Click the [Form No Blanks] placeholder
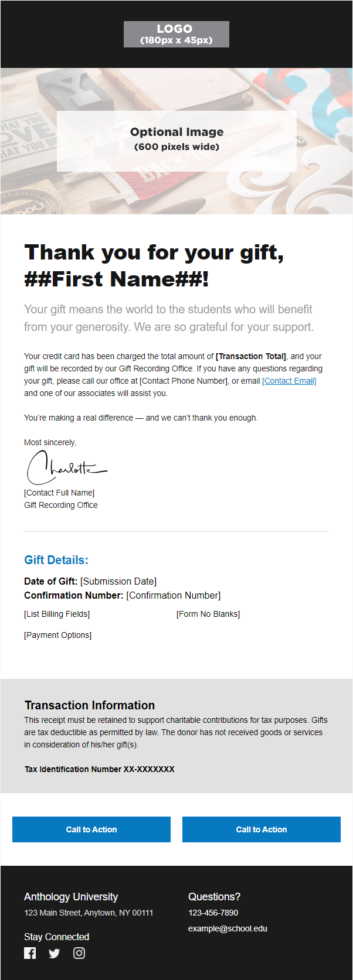The width and height of the screenshot is (353, 980). pyautogui.click(x=208, y=614)
